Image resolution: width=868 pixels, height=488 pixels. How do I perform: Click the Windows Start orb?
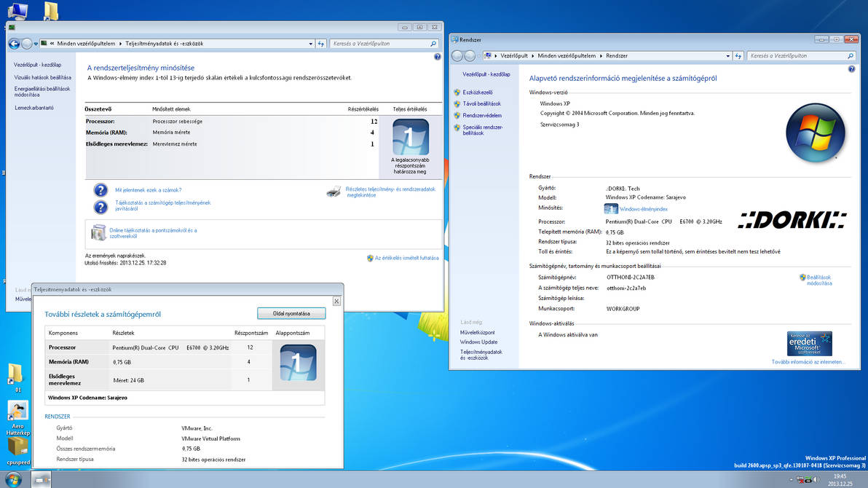tap(14, 479)
